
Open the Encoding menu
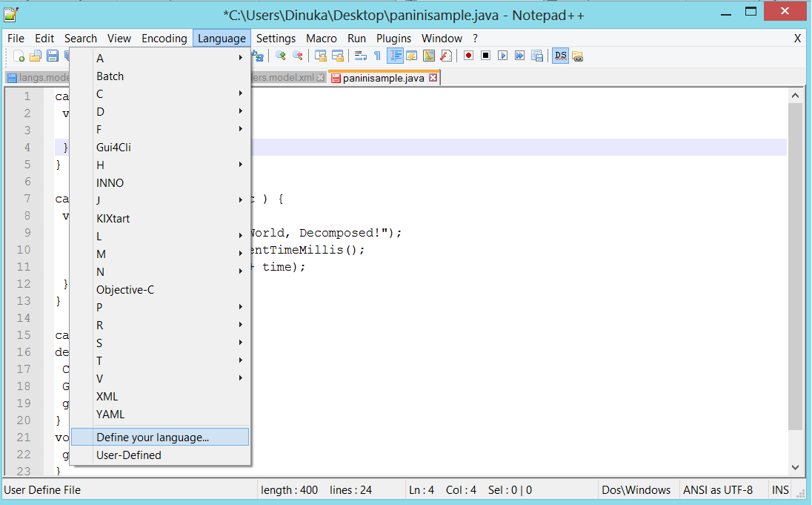click(164, 38)
